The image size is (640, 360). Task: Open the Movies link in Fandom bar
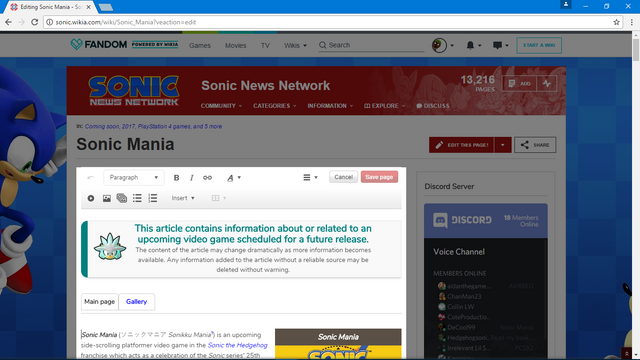point(236,45)
